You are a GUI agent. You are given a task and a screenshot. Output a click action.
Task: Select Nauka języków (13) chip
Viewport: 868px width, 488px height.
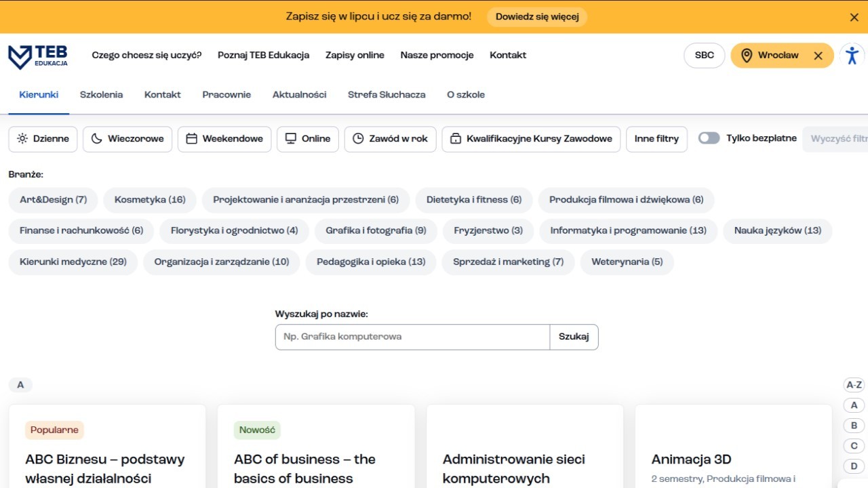[x=778, y=231]
